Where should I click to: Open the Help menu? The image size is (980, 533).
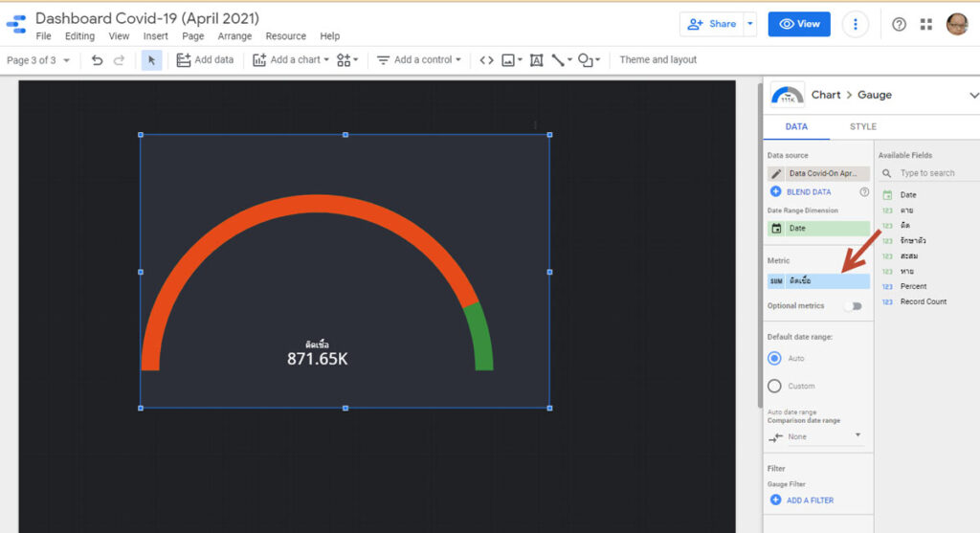click(x=330, y=36)
